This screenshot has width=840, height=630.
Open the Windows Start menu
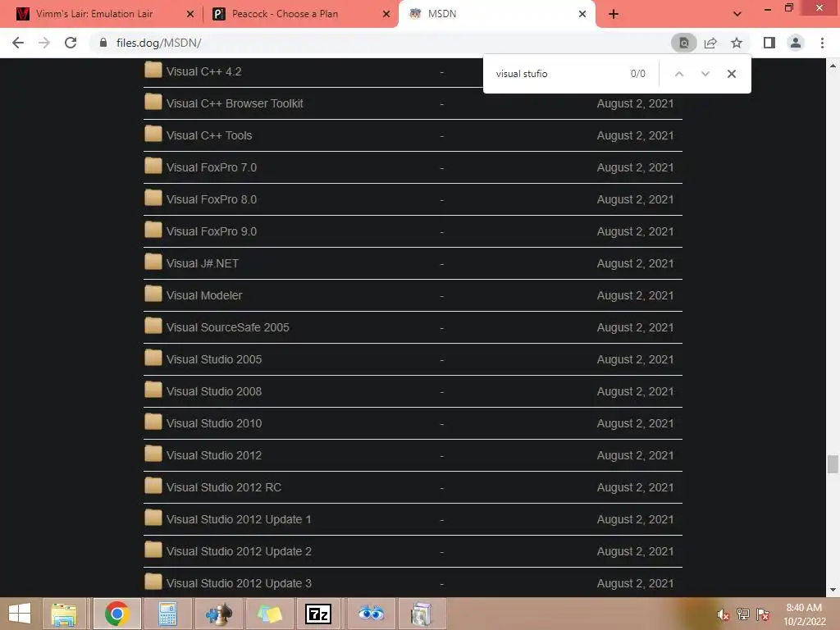[20, 614]
